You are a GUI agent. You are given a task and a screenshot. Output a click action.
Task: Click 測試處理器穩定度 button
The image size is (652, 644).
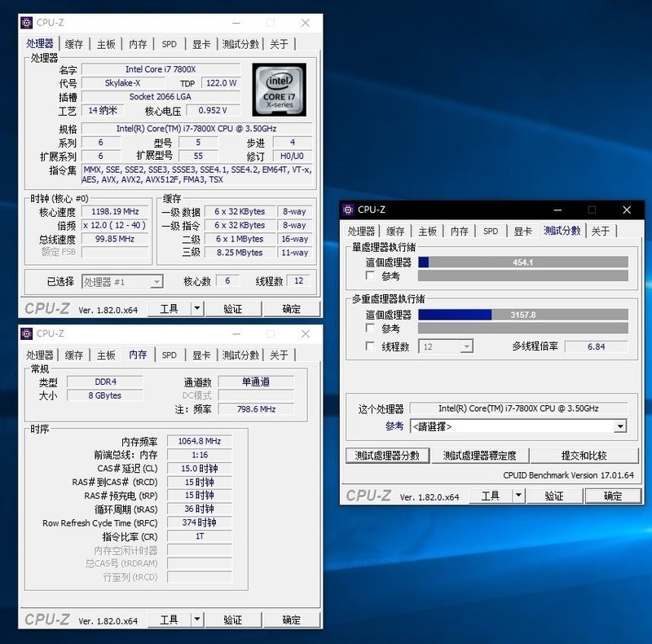pos(480,456)
